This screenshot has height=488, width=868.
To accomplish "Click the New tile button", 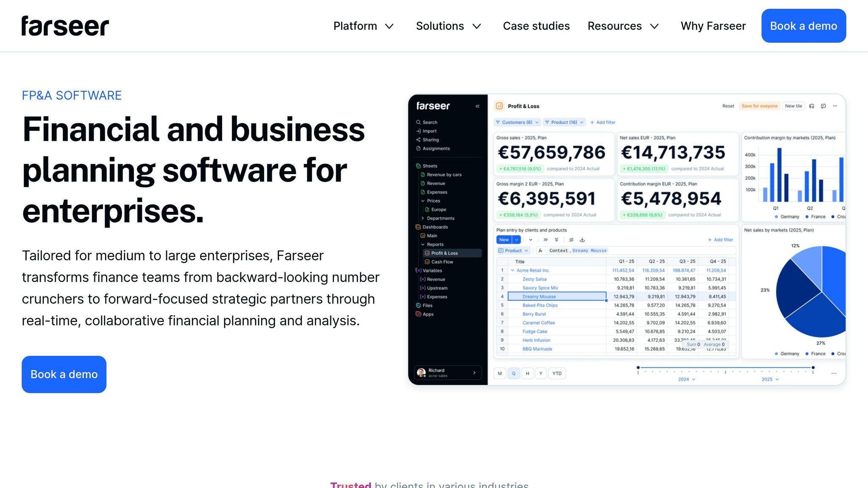I will (x=793, y=106).
